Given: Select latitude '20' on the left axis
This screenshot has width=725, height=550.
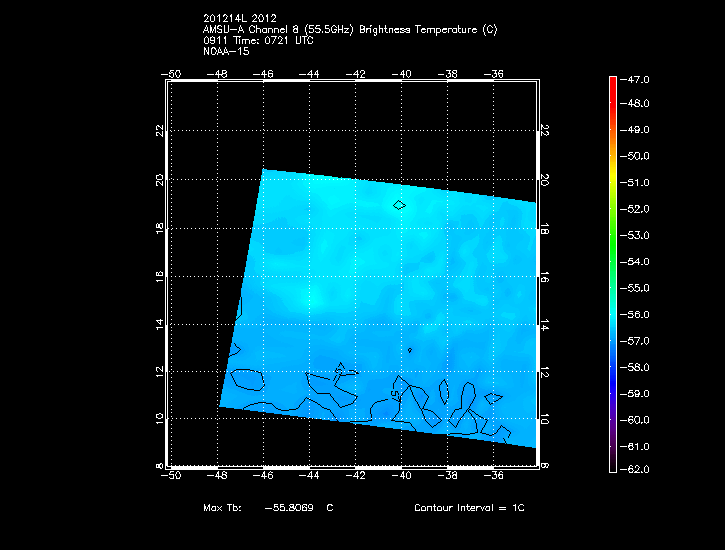Looking at the screenshot, I should (x=160, y=180).
